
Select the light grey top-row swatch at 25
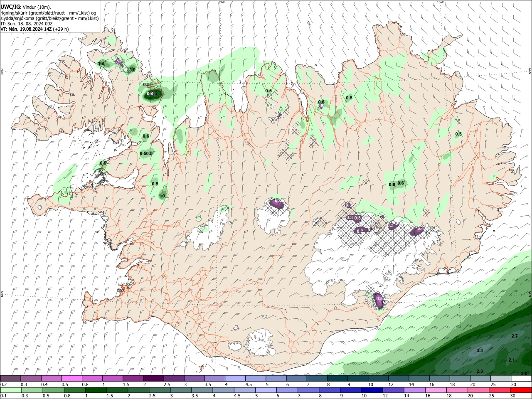coord(501,379)
